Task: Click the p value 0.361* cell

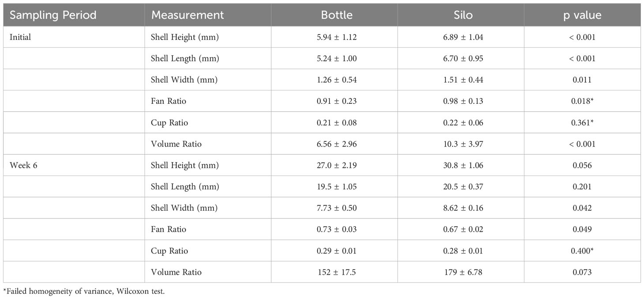Action: 582,123
